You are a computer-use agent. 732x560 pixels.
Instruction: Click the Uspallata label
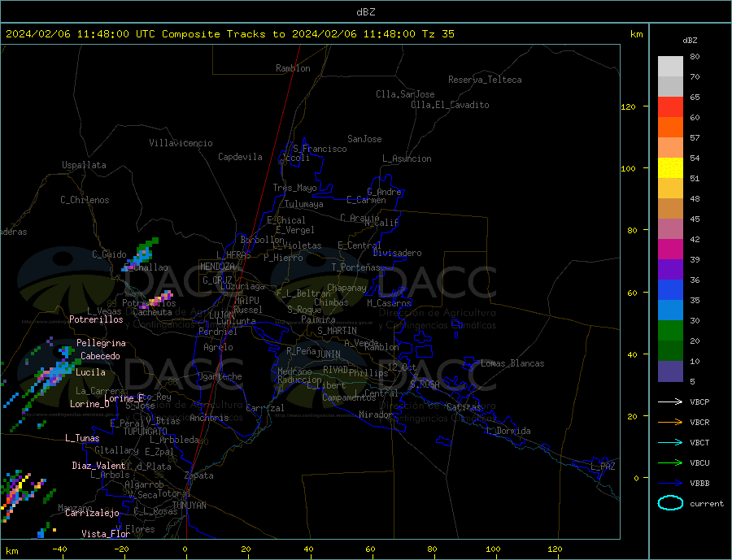pyautogui.click(x=84, y=165)
